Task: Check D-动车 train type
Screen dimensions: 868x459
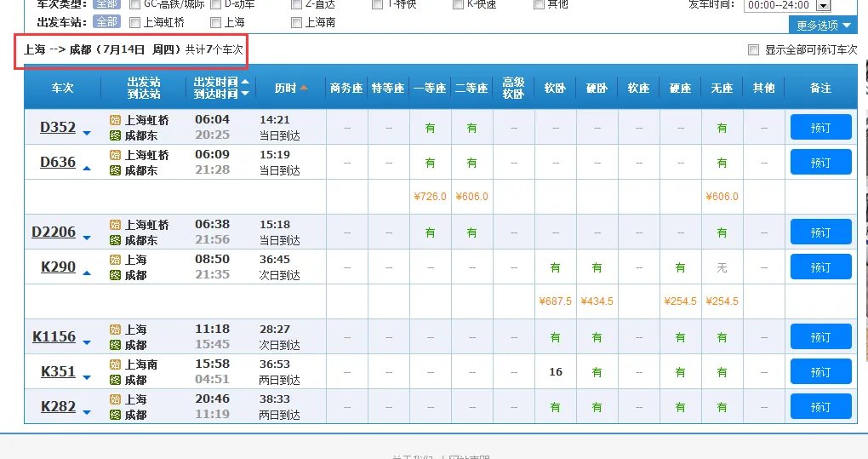Action: pos(215,4)
